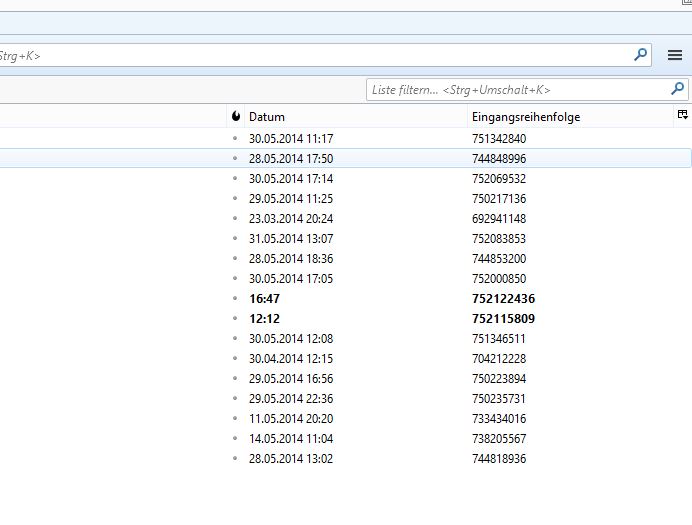Toggle junk dot for 28.05.2014 13:02
The height and width of the screenshot is (525, 692).
[x=235, y=458]
